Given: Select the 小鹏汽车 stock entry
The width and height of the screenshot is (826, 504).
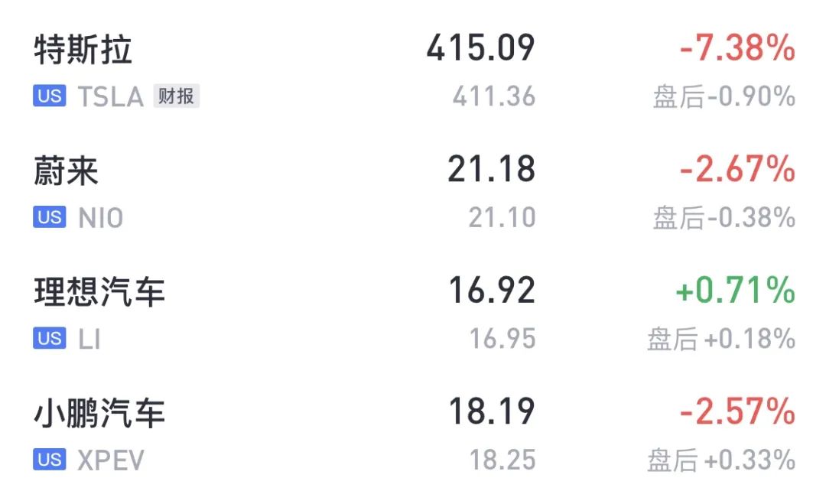Looking at the screenshot, I should pos(99,413).
